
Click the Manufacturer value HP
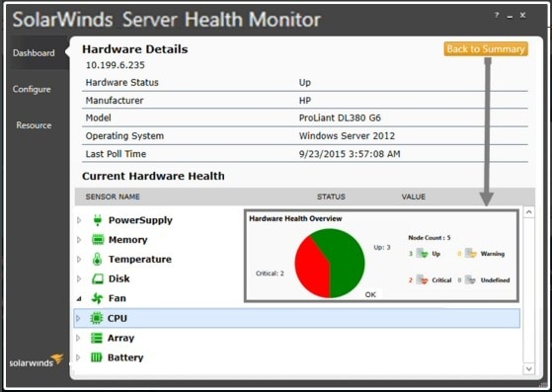[305, 101]
